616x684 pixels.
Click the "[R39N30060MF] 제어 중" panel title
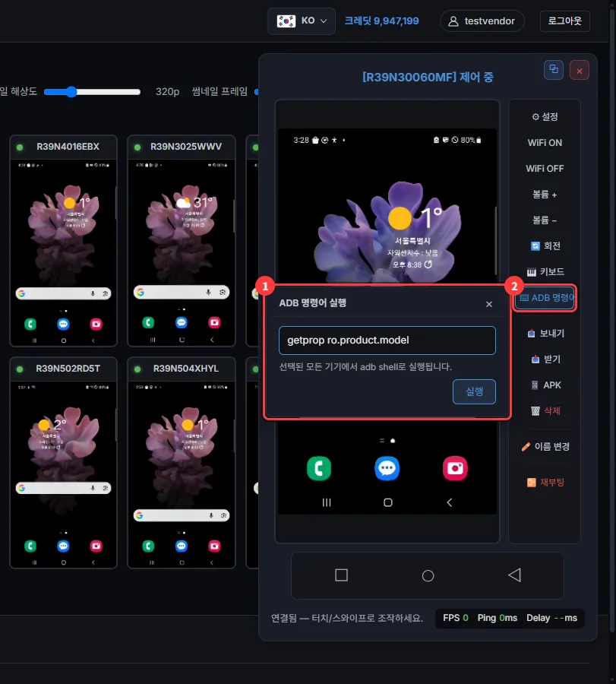tap(428, 78)
